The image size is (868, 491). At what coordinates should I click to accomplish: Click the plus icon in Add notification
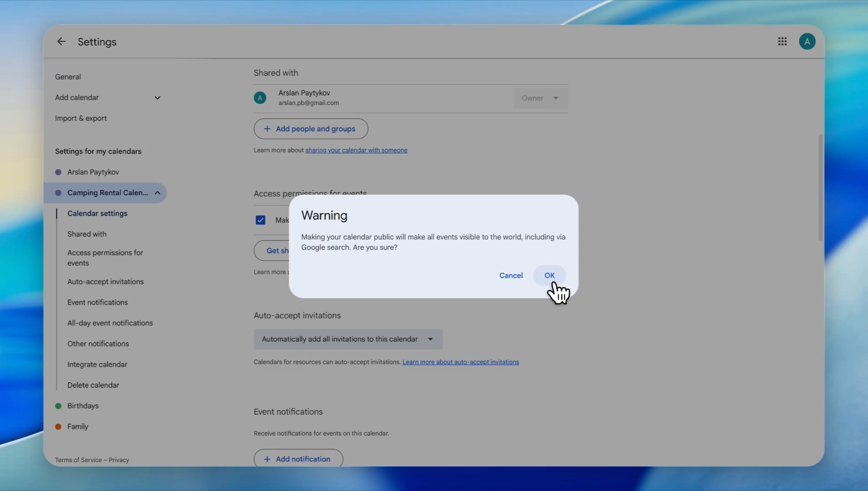[x=267, y=459]
